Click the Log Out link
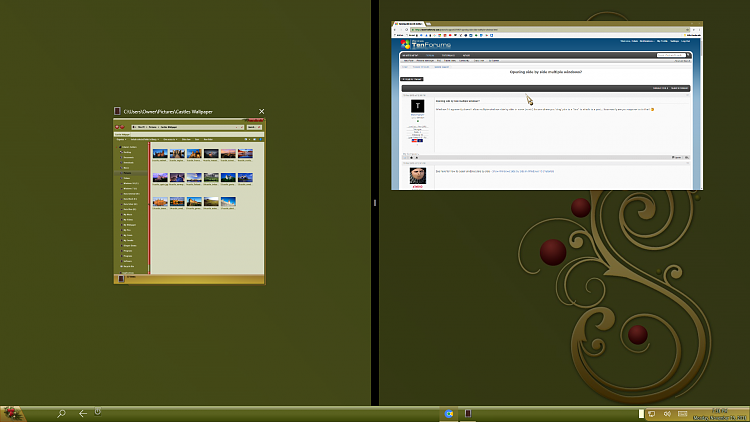 coord(685,41)
